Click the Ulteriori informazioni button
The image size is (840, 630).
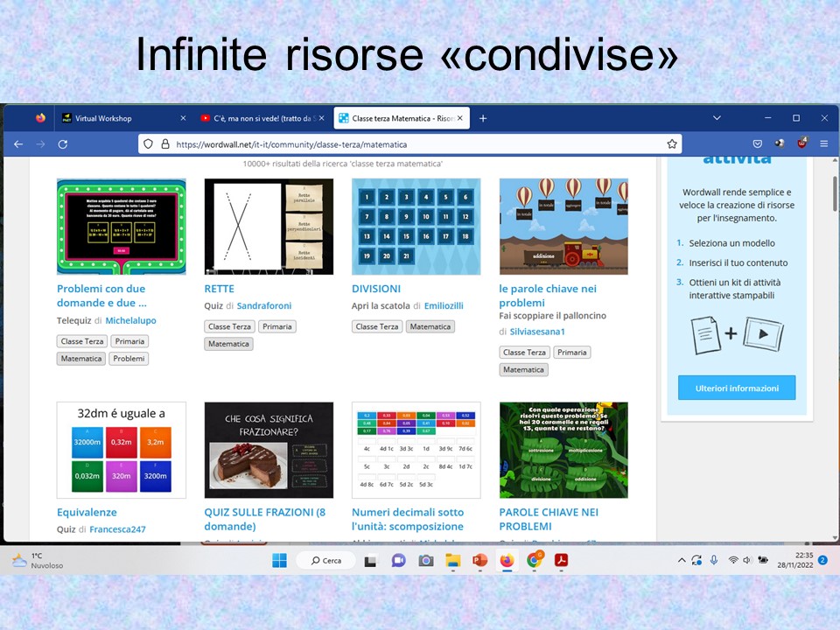[x=737, y=388]
